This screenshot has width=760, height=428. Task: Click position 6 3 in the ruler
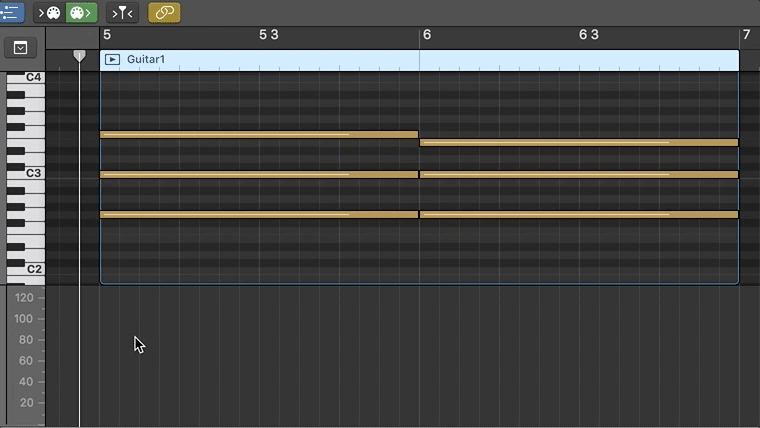coord(588,35)
